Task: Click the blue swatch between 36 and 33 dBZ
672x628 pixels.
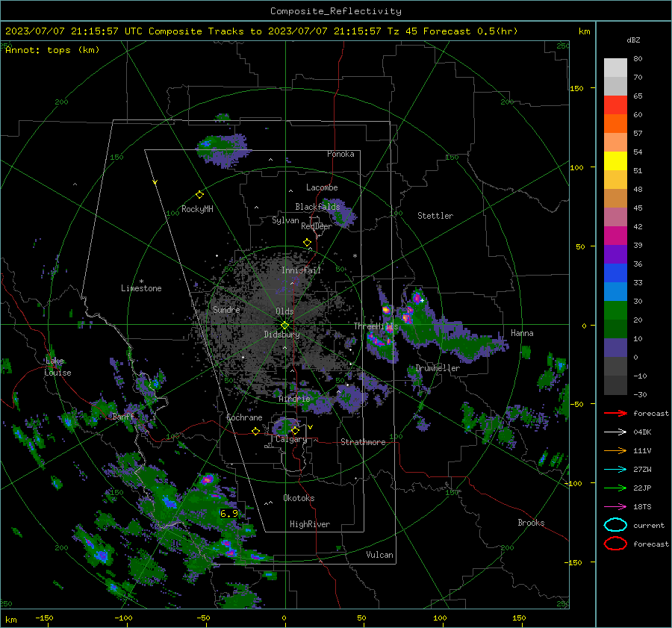Action: pos(615,273)
